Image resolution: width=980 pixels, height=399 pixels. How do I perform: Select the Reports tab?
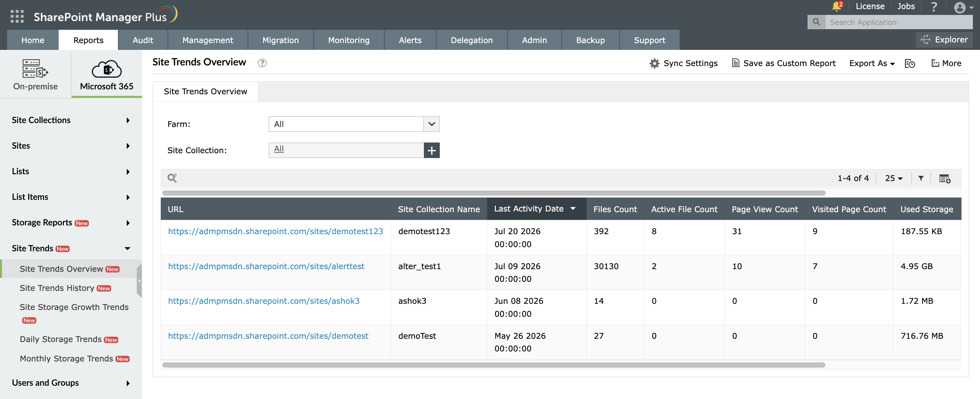tap(88, 40)
